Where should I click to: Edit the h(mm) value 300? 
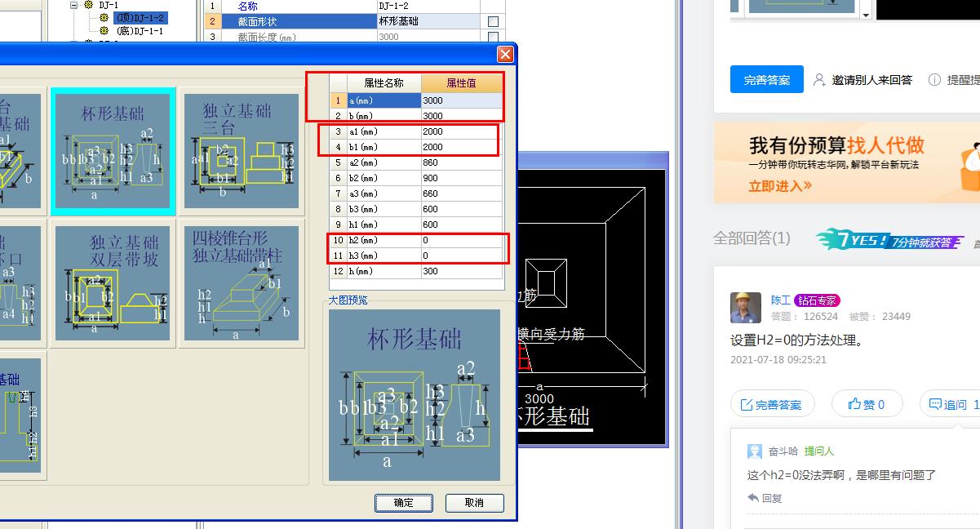point(462,271)
